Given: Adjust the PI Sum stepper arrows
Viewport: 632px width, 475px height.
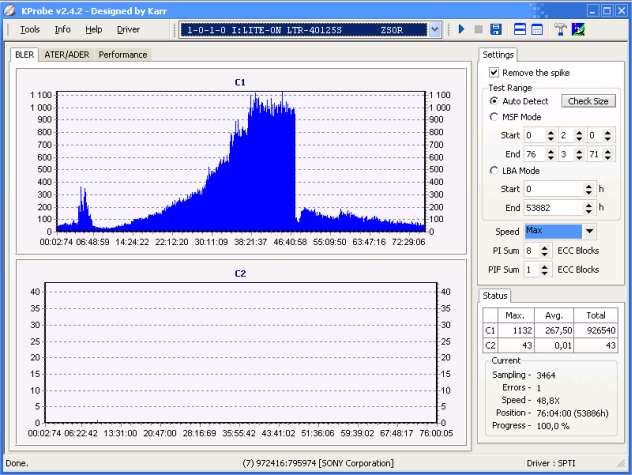Looking at the screenshot, I should click(545, 251).
